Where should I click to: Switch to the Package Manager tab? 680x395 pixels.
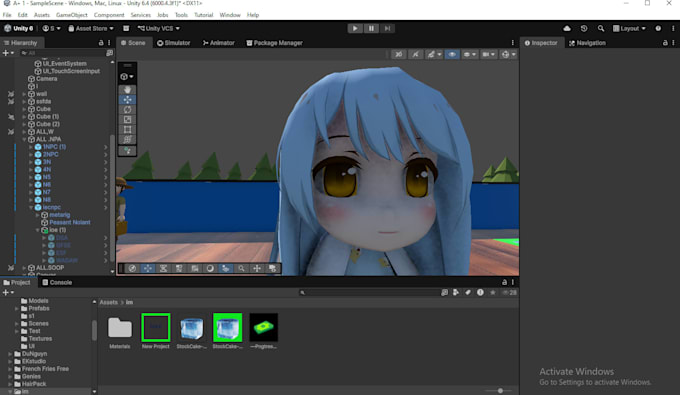pos(275,43)
